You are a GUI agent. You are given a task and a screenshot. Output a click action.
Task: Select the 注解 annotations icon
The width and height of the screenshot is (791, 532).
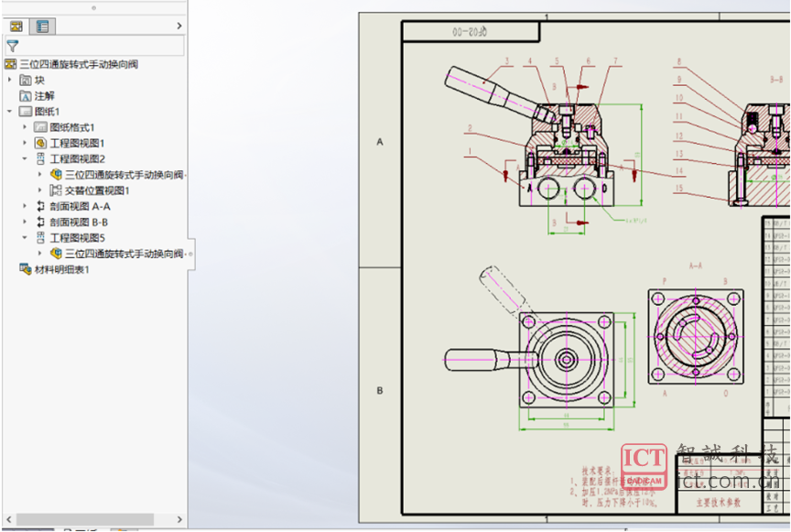[26, 96]
